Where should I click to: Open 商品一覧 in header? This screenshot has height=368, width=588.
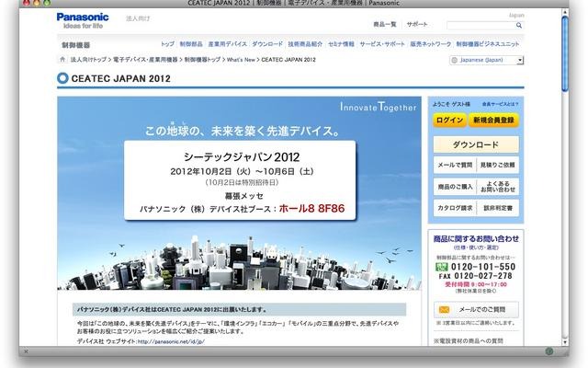point(384,25)
